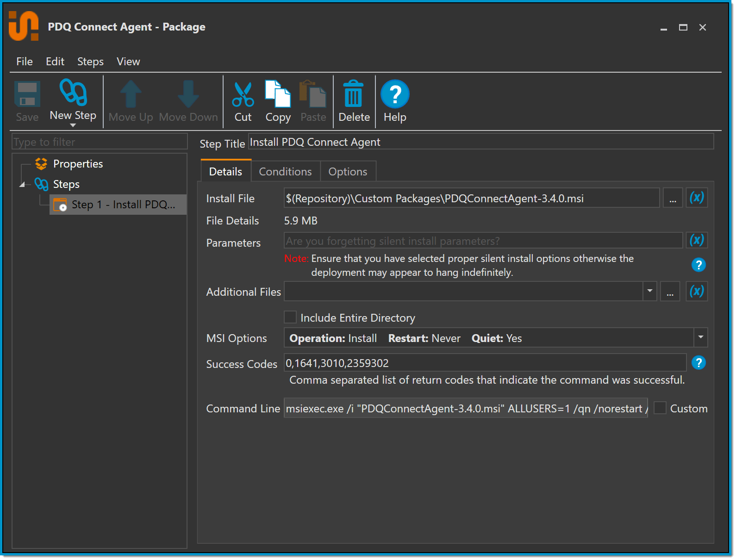Screen dimensions: 736x560
Task: Expand the Additional Files dropdown
Action: pos(650,291)
